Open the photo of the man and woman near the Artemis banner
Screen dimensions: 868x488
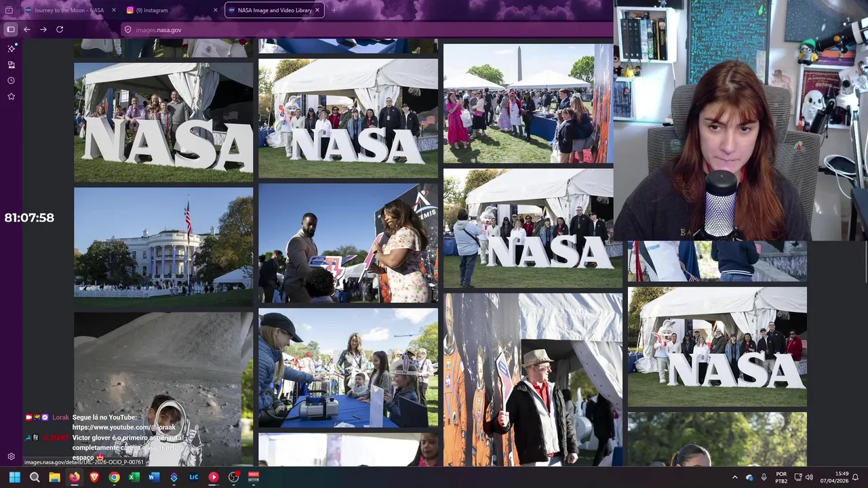(348, 243)
